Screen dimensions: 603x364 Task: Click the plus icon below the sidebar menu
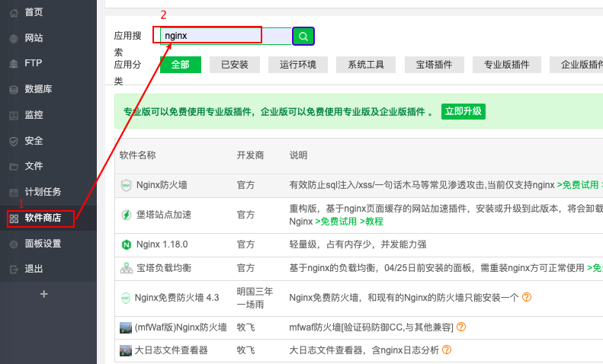[x=44, y=294]
